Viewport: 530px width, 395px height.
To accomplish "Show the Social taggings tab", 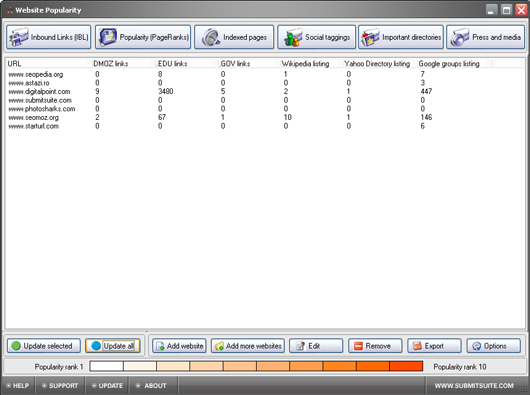I will (x=317, y=37).
